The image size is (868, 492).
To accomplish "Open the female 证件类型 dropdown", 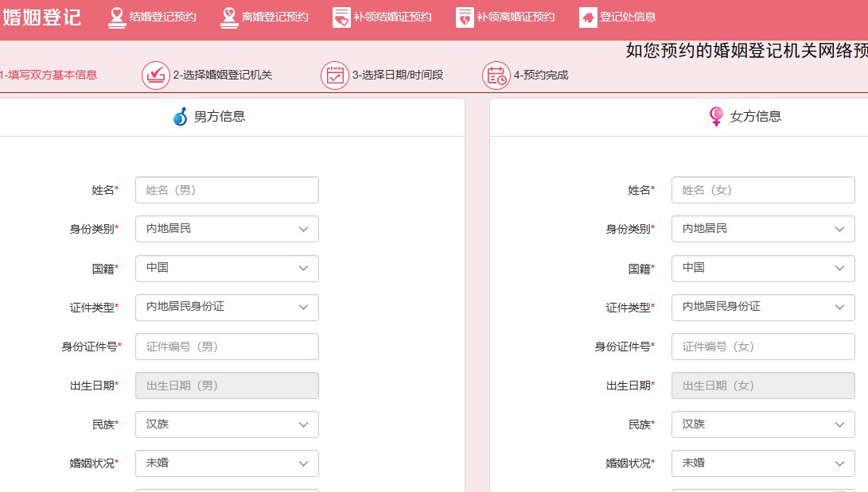I will tap(763, 307).
